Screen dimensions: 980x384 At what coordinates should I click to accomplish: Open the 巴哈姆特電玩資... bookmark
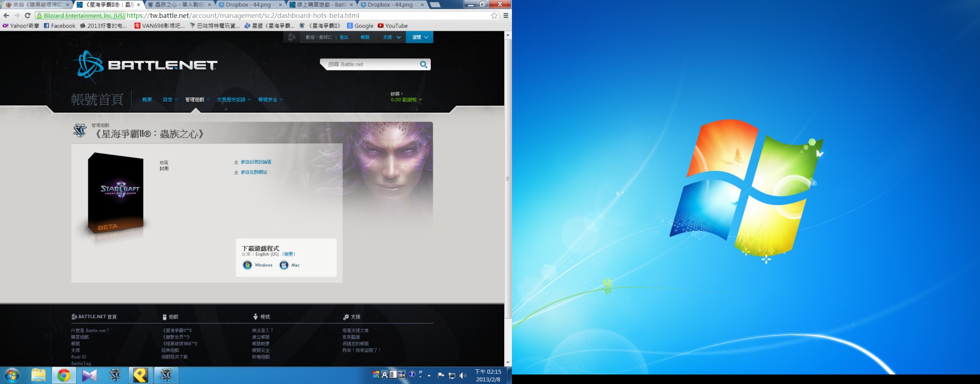click(215, 26)
